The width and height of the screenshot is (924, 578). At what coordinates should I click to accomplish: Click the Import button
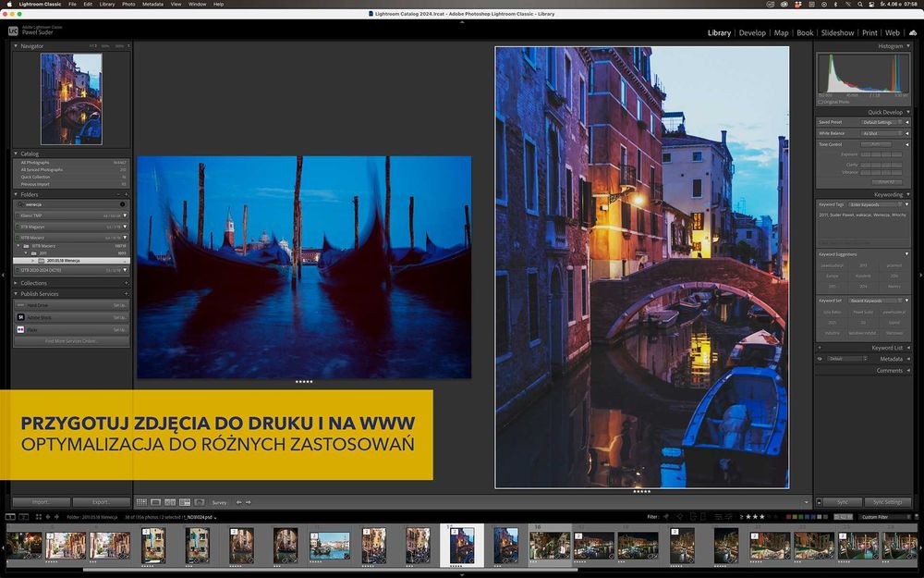click(41, 502)
